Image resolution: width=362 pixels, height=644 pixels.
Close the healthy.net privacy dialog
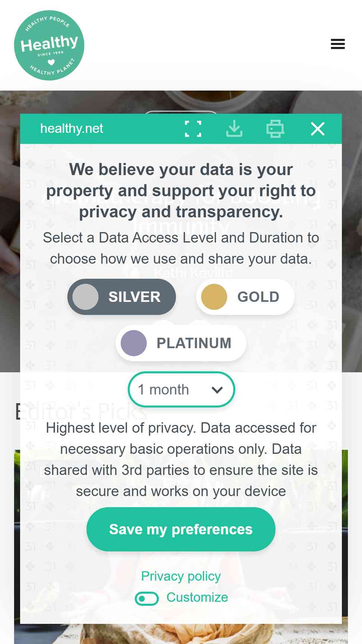pyautogui.click(x=318, y=129)
